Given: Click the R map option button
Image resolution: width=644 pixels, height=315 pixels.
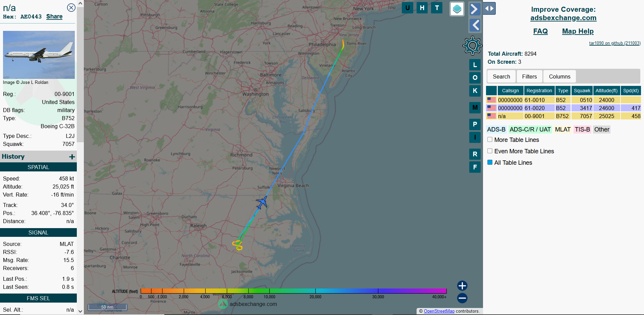Looking at the screenshot, I should tap(475, 154).
